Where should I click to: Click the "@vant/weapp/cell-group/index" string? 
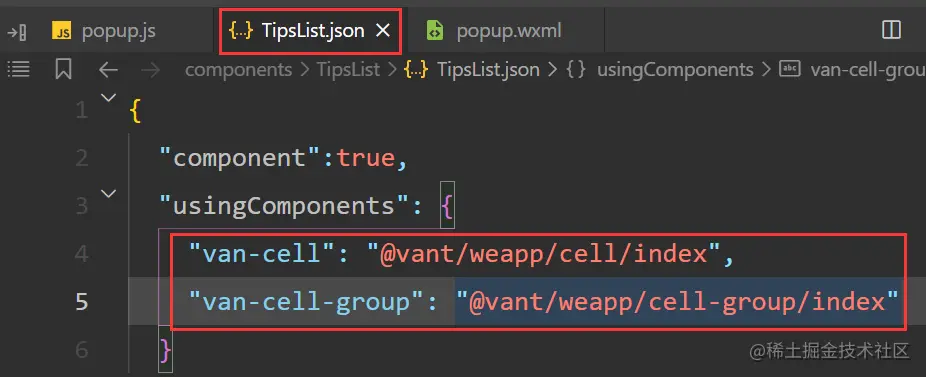tap(676, 302)
